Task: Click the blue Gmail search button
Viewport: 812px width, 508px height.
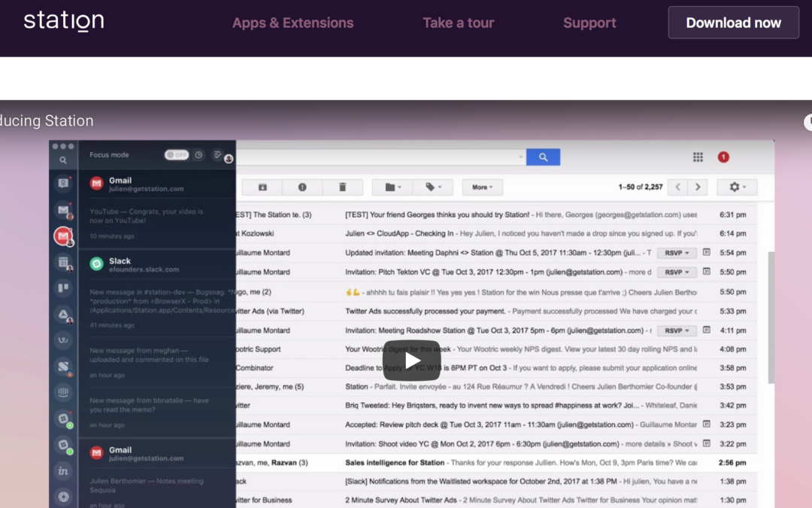Action: [x=543, y=157]
